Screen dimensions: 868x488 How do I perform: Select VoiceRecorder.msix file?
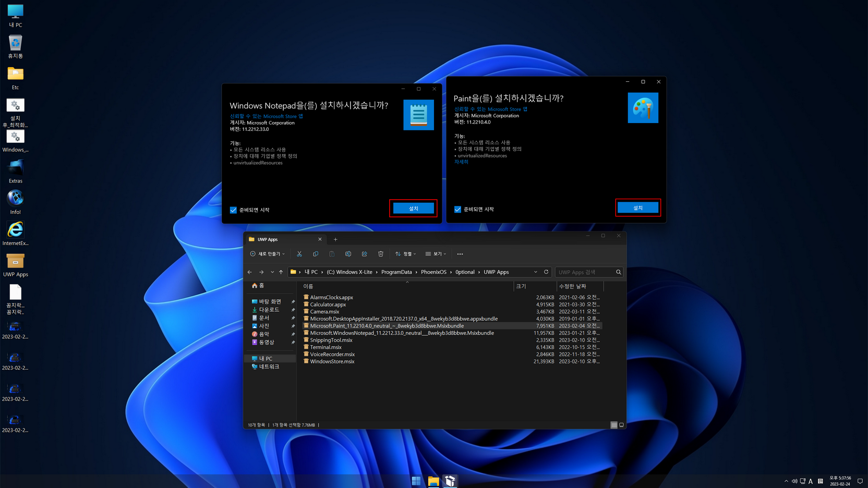[x=332, y=355]
